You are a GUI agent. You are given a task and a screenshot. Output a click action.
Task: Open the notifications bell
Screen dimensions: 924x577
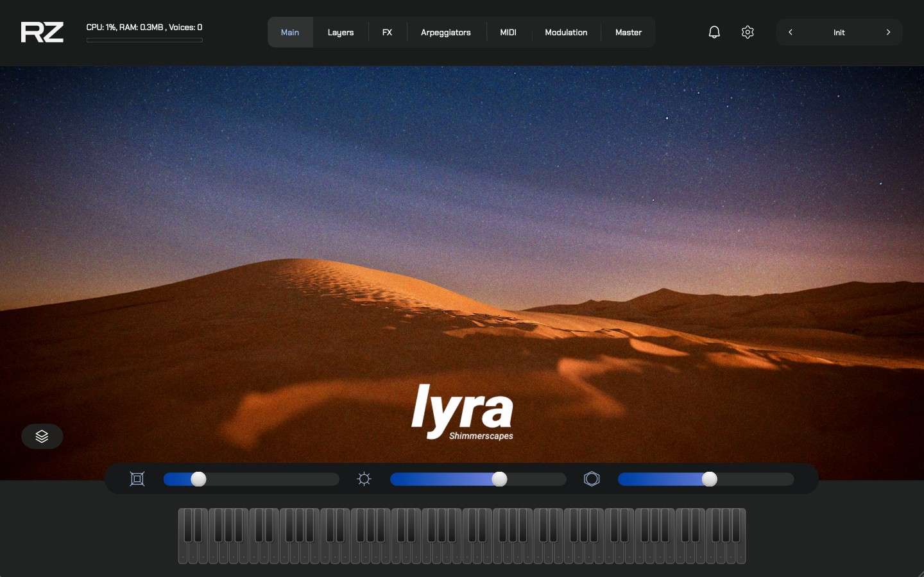(714, 32)
